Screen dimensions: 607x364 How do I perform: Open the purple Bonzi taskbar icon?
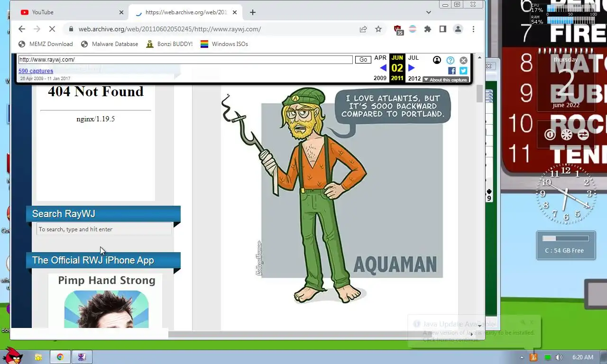(x=82, y=357)
